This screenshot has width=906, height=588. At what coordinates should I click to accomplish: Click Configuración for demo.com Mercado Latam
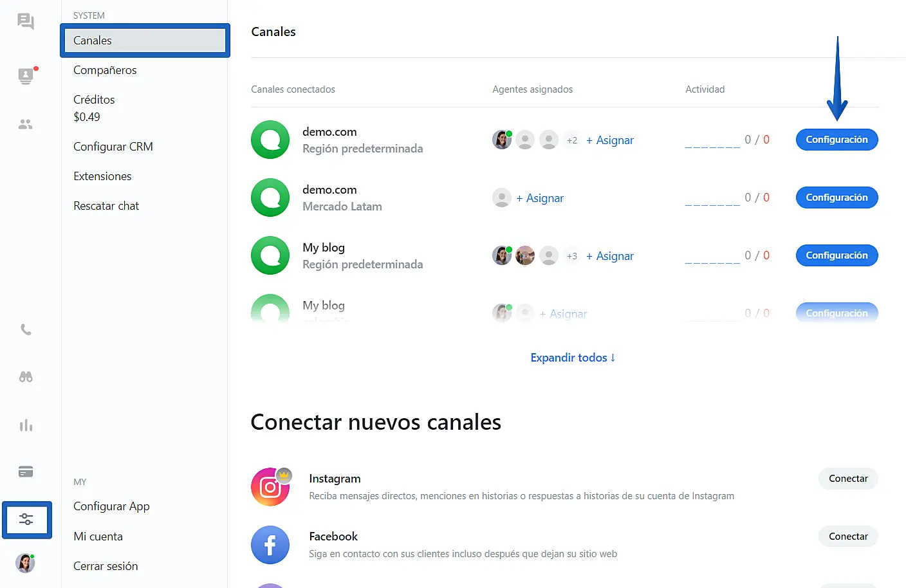click(x=837, y=198)
